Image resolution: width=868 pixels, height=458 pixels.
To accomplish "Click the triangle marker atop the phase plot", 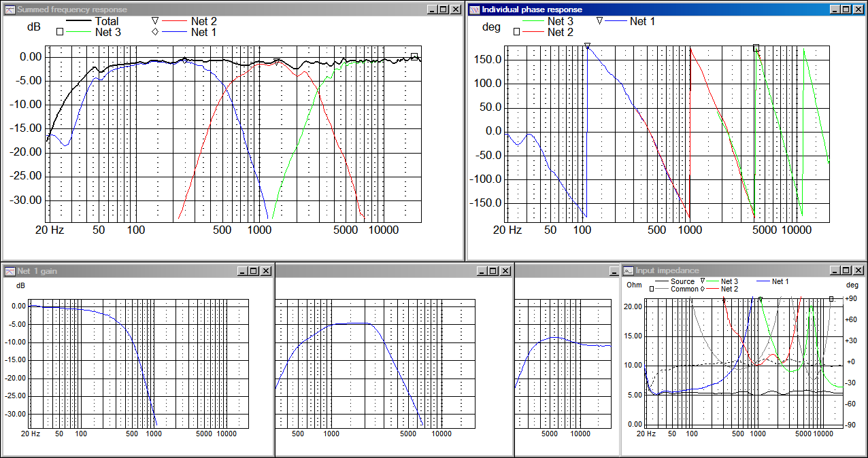I will tap(587, 46).
